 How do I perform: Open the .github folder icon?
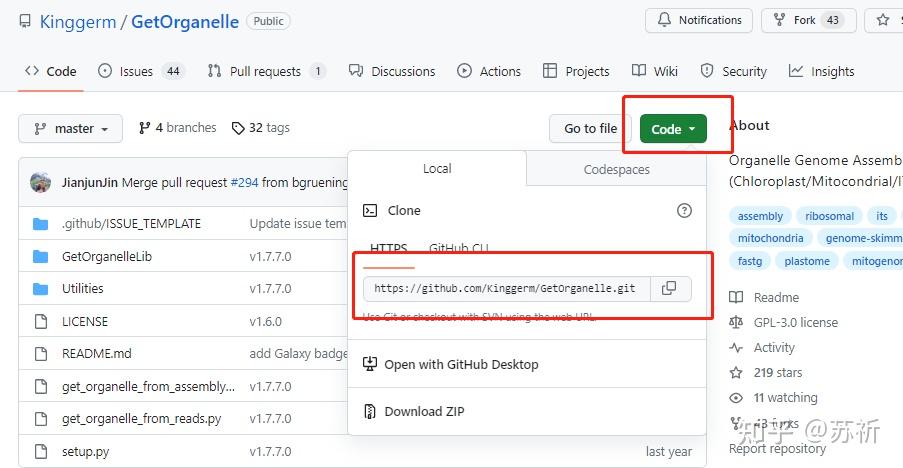coord(41,224)
